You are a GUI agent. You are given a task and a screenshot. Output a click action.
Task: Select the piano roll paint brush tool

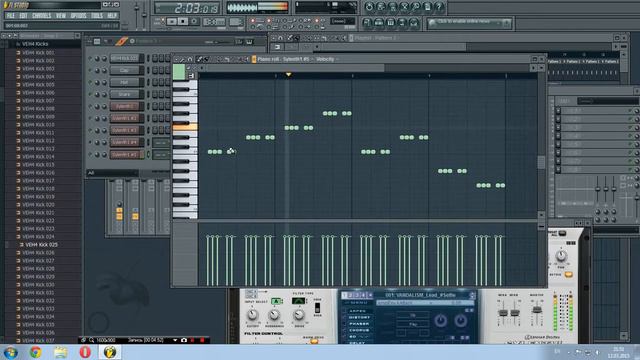206,60
